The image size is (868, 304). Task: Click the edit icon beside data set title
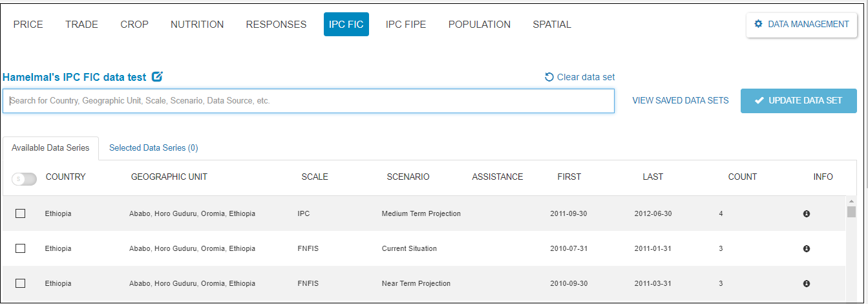click(x=157, y=77)
